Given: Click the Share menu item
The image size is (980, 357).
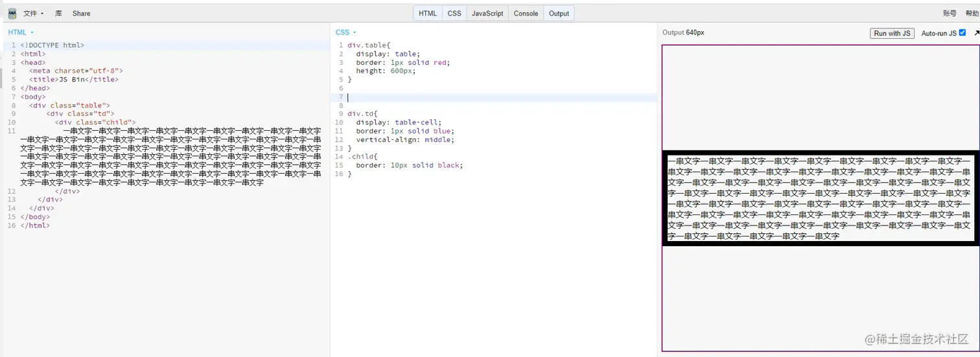Looking at the screenshot, I should [x=82, y=13].
